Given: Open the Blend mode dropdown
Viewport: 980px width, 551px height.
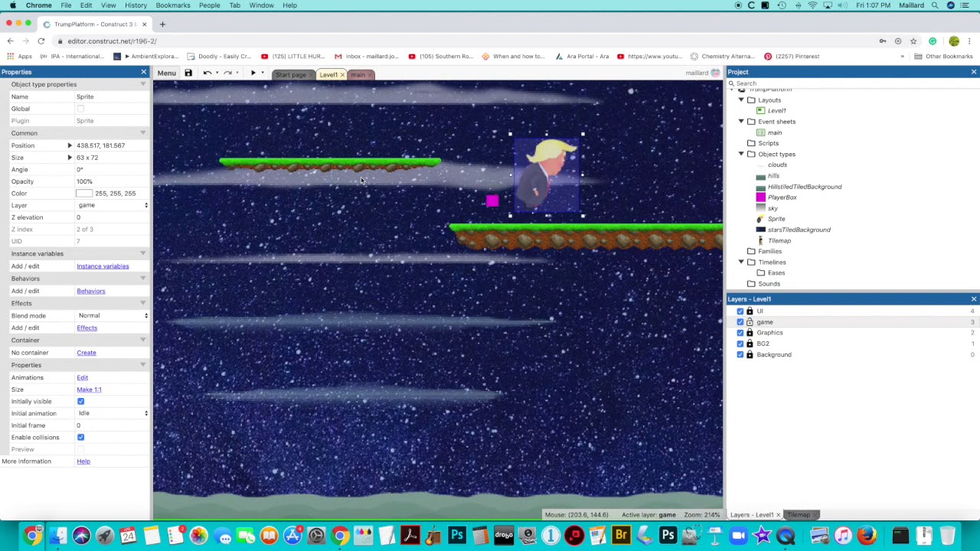Looking at the screenshot, I should (x=112, y=315).
